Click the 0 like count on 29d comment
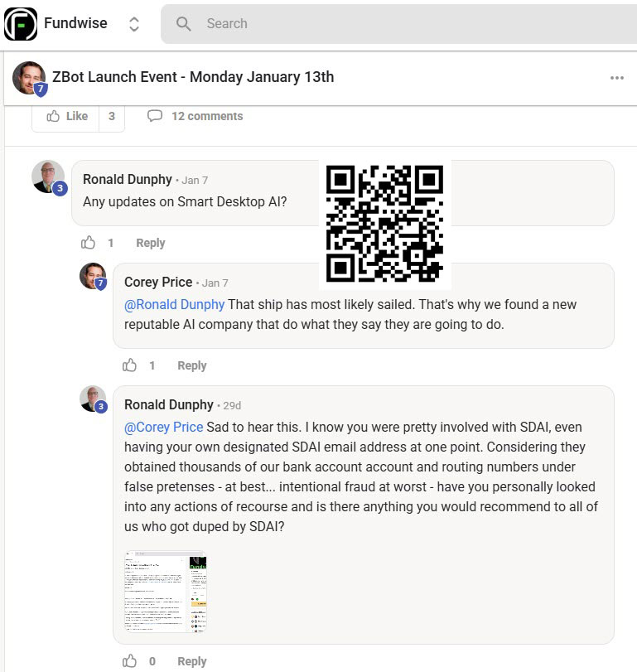Image resolution: width=637 pixels, height=672 pixels. tap(152, 661)
